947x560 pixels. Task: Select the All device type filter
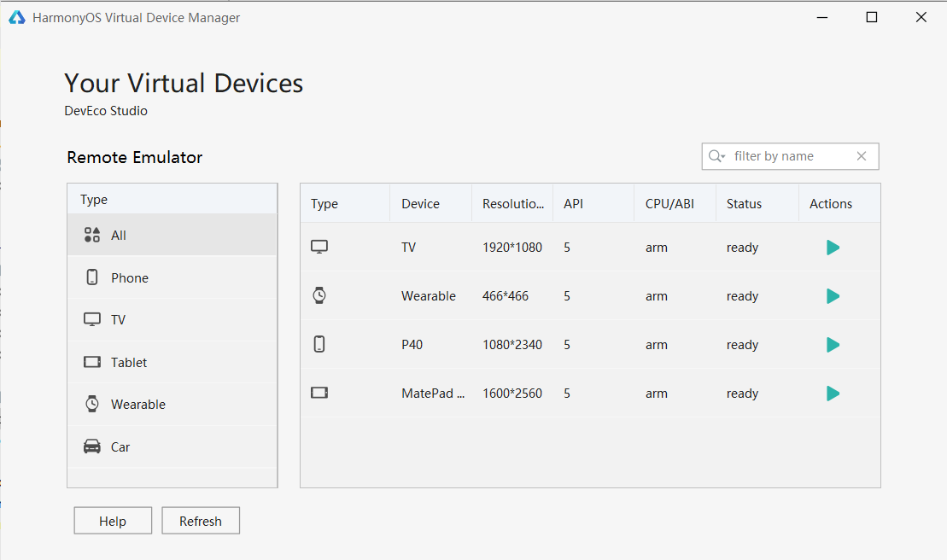pyautogui.click(x=172, y=236)
